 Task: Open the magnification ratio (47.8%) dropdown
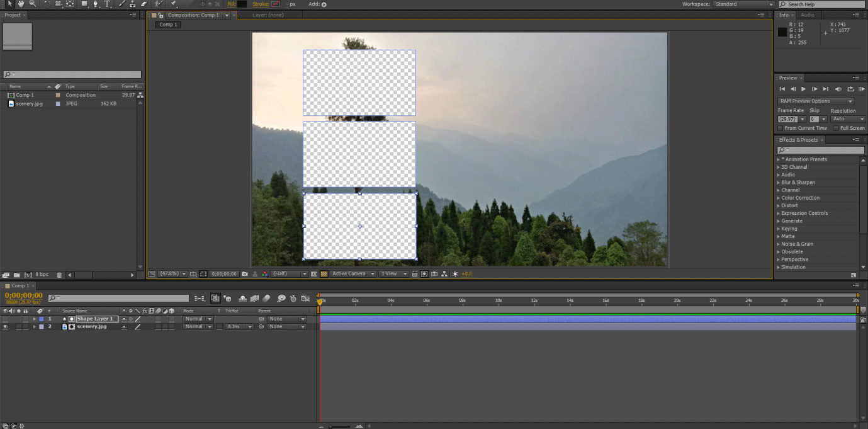172,273
